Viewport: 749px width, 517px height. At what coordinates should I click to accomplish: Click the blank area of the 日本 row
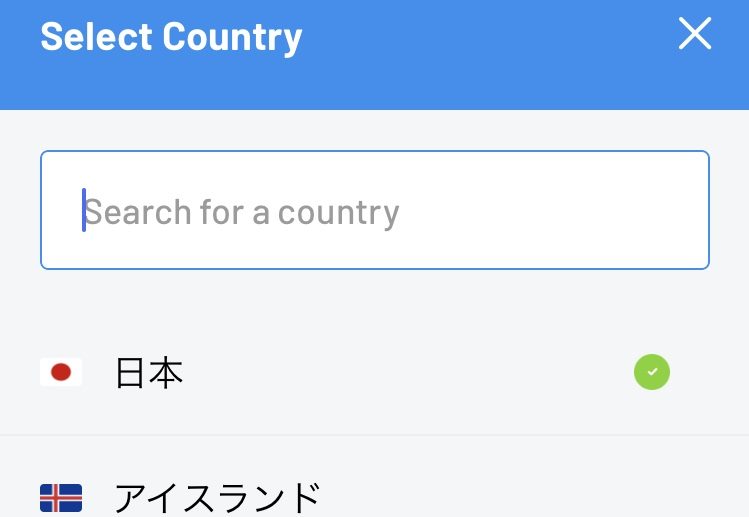point(406,372)
